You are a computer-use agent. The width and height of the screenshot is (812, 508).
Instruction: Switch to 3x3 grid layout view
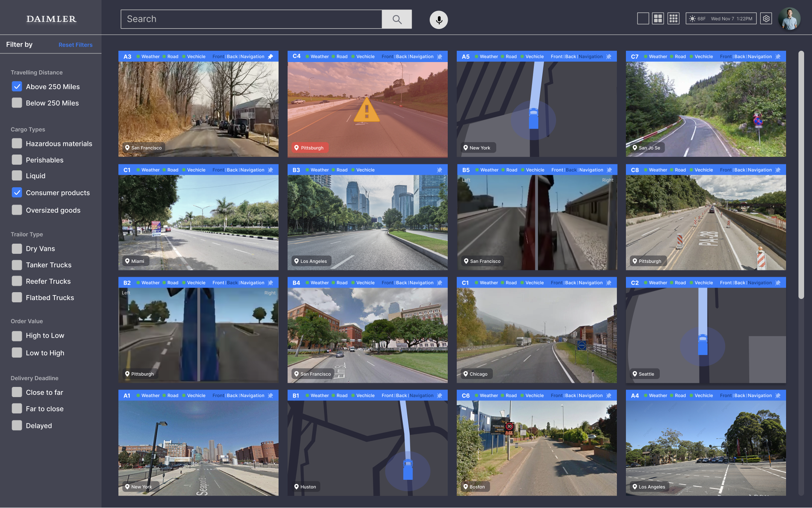coord(673,18)
